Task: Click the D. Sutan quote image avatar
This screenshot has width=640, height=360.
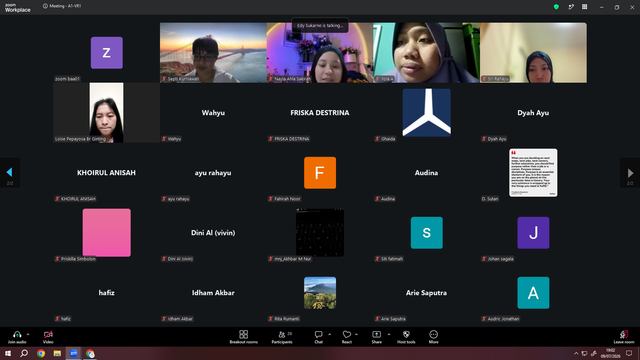Action: [x=533, y=173]
